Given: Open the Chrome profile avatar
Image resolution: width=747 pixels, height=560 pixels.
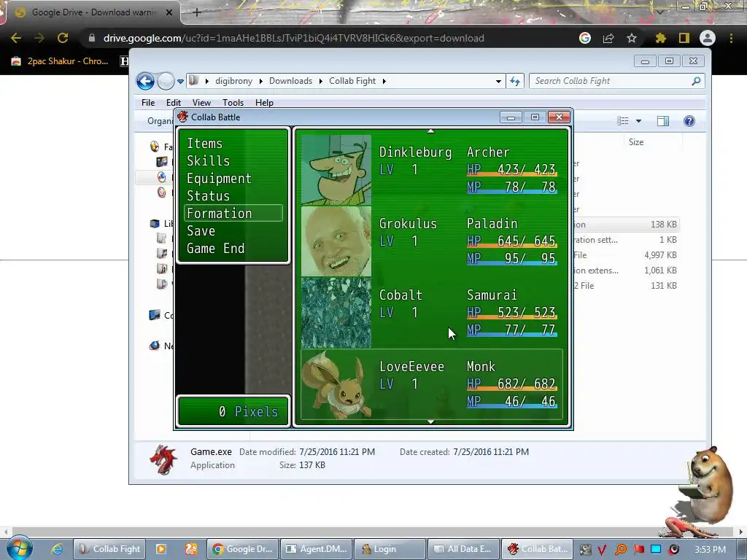Looking at the screenshot, I should [708, 38].
